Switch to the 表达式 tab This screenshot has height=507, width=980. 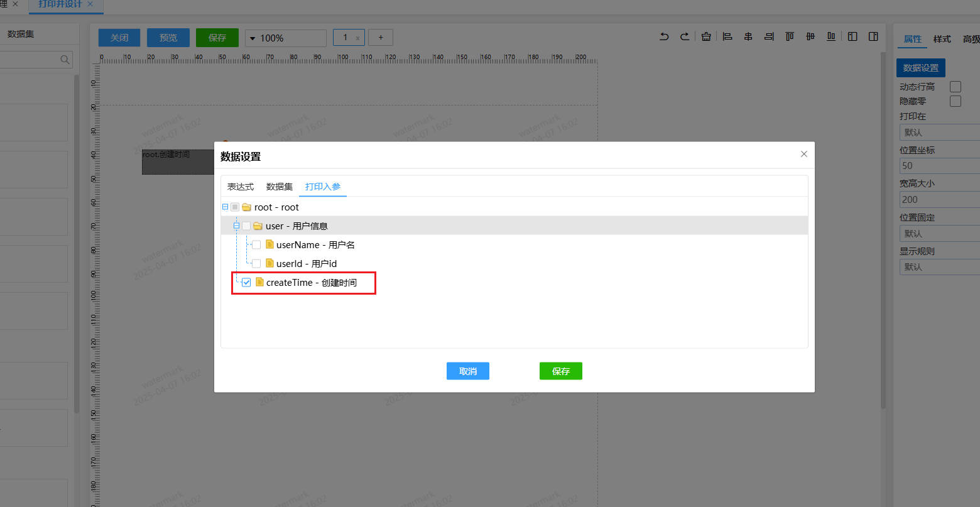coord(241,187)
